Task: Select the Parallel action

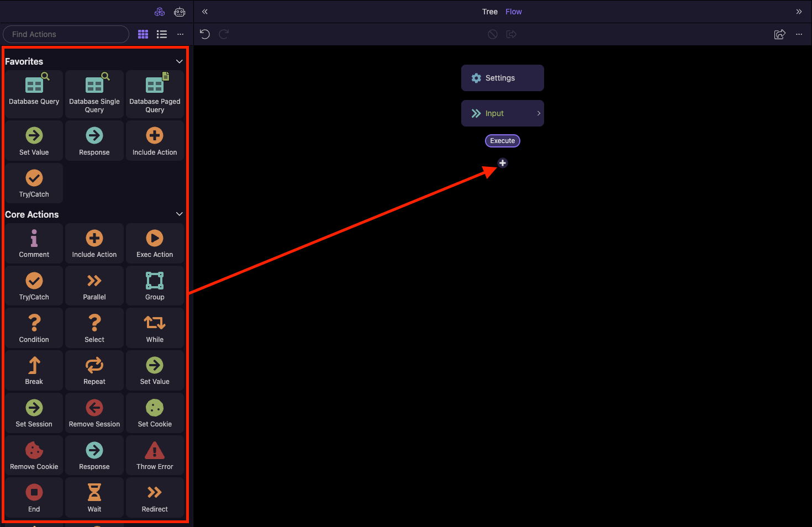Action: 94,286
